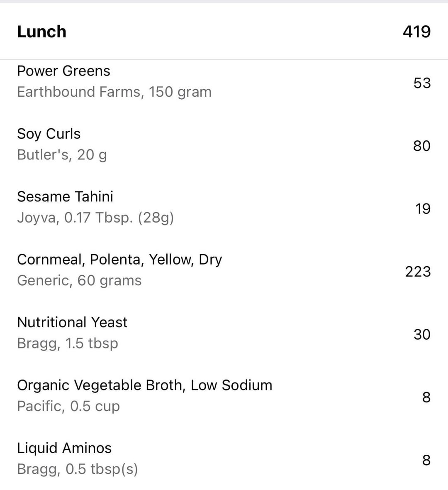Viewport: 448px width, 490px height.
Task: Open the Soy Curls entry
Action: 49,134
